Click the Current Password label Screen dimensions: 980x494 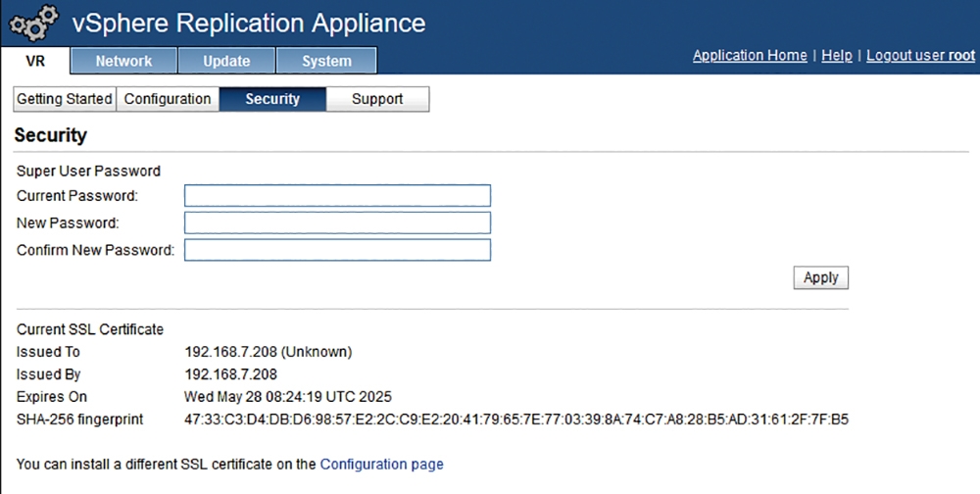point(77,196)
